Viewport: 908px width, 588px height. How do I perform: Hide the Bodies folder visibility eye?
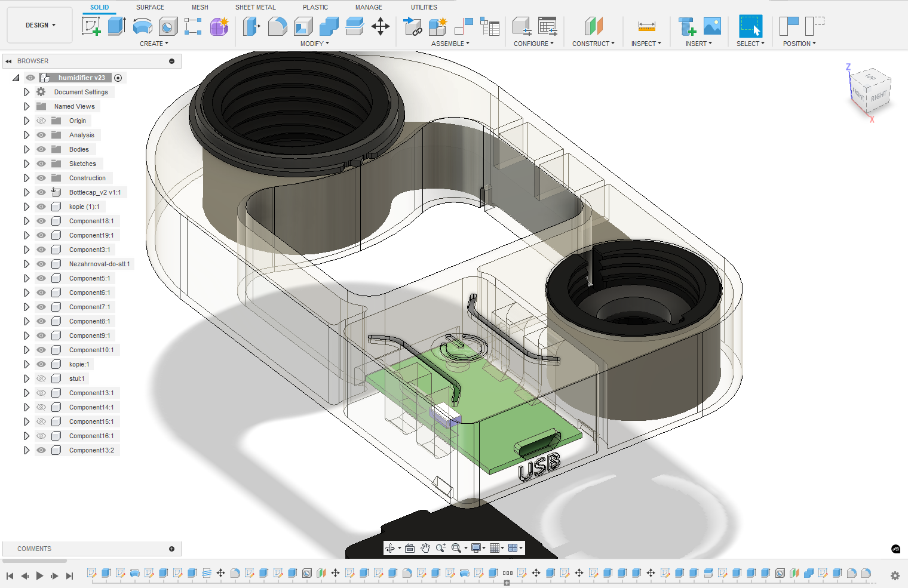(x=41, y=149)
